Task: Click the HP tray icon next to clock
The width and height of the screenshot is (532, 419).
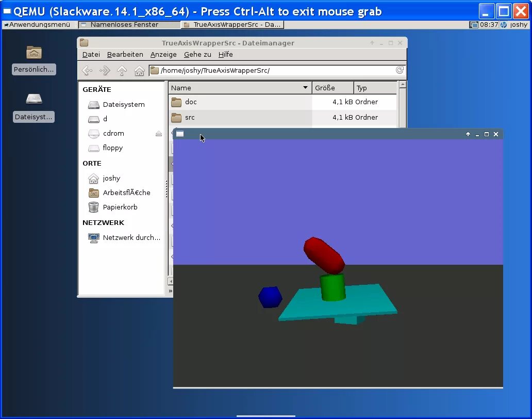Action: coord(504,24)
